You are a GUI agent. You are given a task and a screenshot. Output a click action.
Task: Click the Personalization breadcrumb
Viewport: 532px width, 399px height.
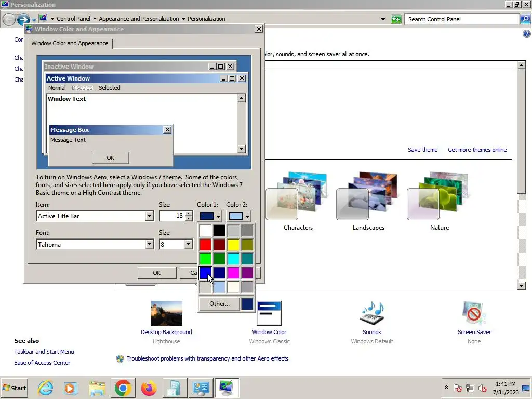tap(206, 19)
